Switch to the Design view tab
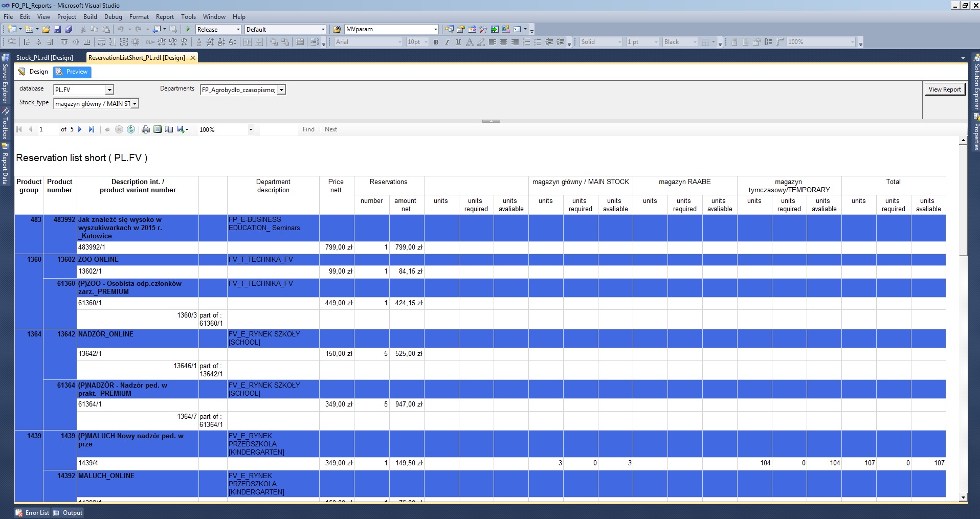The width and height of the screenshot is (980, 519). coord(34,72)
